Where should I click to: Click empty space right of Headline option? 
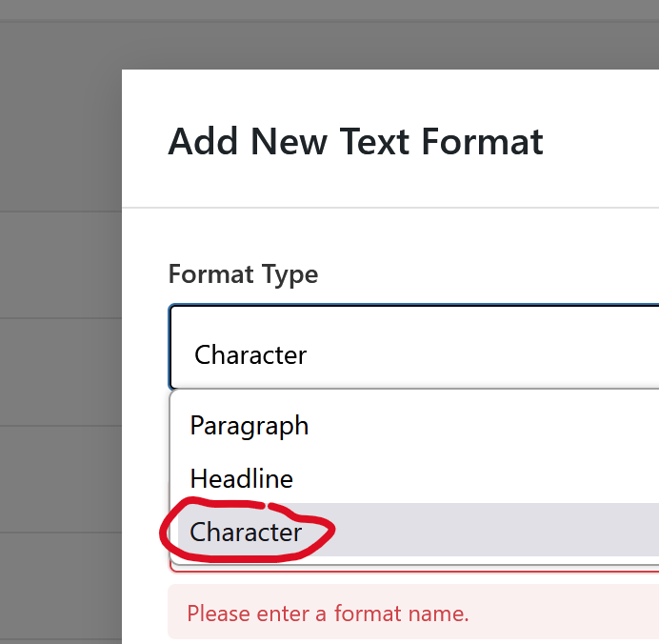[x=495, y=478]
